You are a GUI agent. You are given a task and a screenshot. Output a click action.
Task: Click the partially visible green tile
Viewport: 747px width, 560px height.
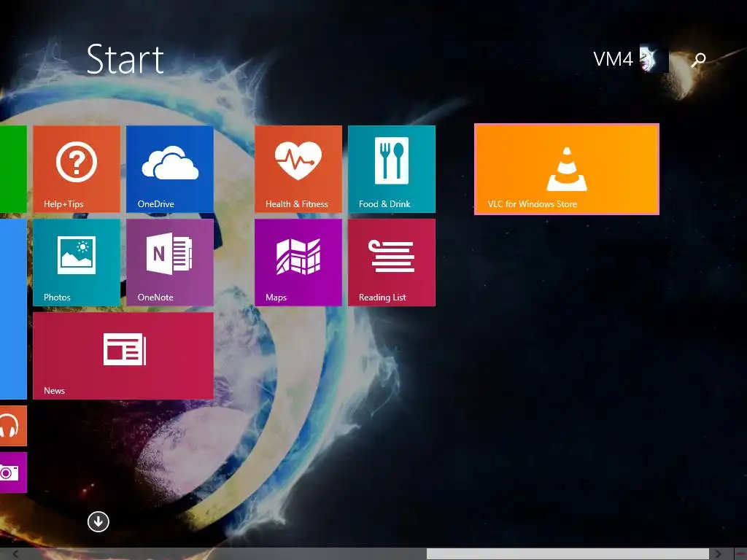[x=13, y=169]
